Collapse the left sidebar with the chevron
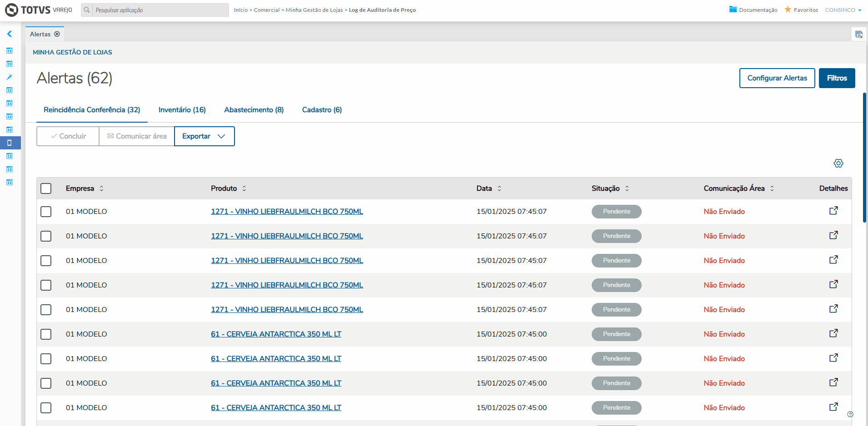The width and height of the screenshot is (868, 426). [x=9, y=34]
